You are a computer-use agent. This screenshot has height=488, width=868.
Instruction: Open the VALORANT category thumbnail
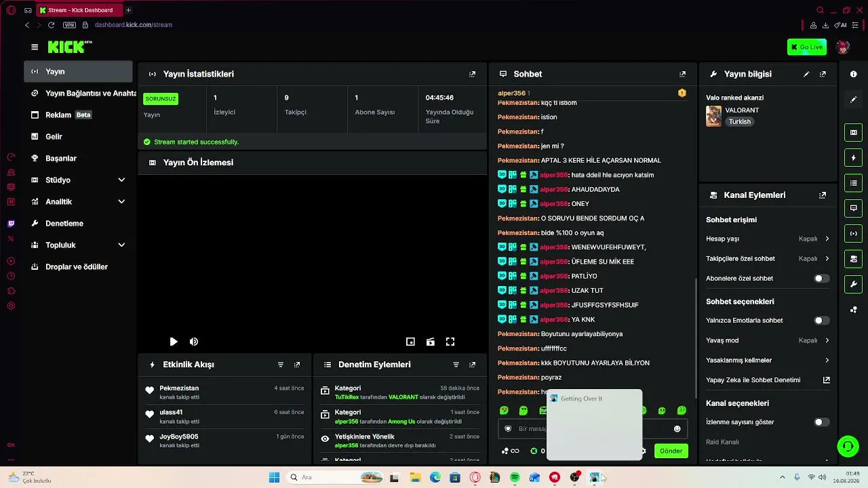click(713, 116)
